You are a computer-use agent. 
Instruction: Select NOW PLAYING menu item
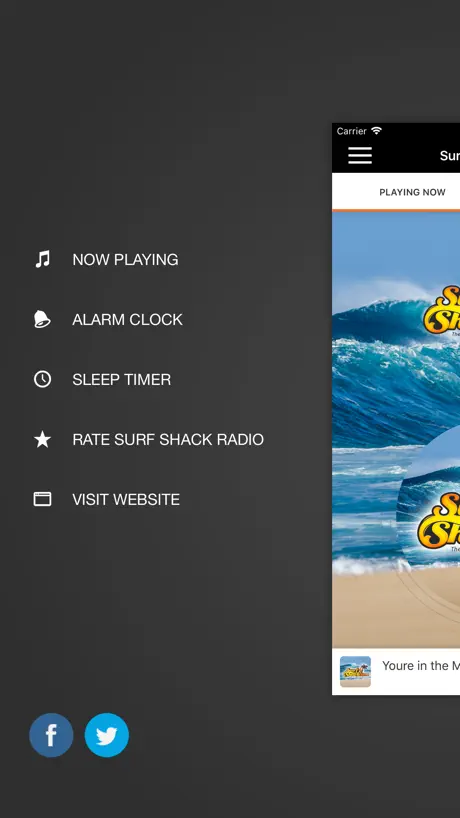point(125,260)
